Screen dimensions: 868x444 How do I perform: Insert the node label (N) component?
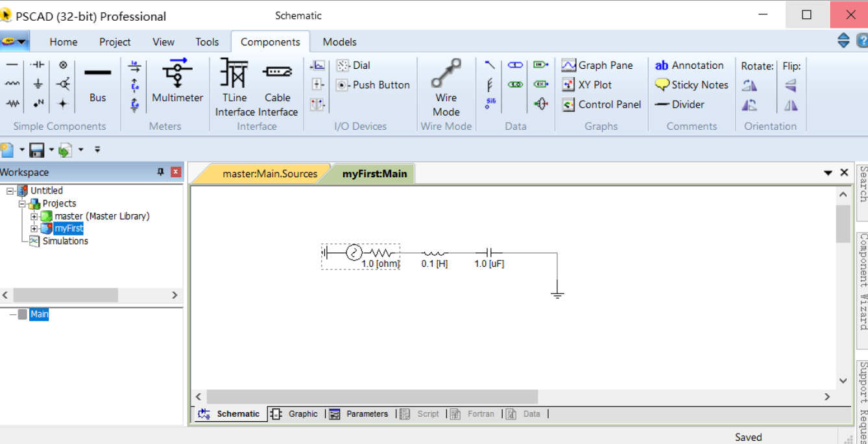click(x=38, y=103)
